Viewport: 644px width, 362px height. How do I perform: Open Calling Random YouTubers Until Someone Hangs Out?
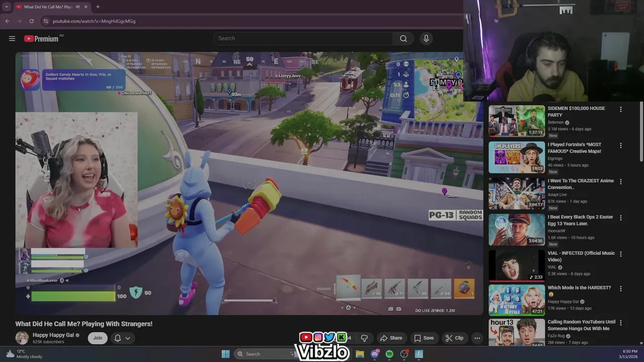pyautogui.click(x=581, y=325)
